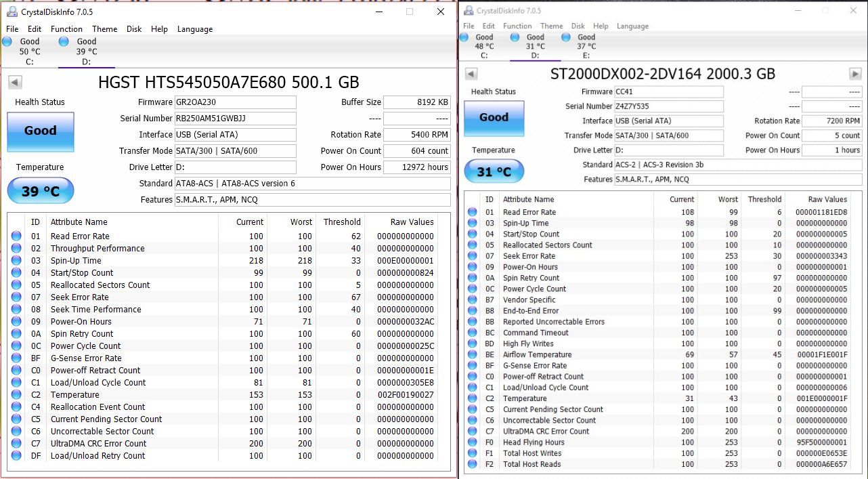Click status icon for G-Sense Error Rate, HGST
The width and height of the screenshot is (868, 479).
tap(16, 358)
